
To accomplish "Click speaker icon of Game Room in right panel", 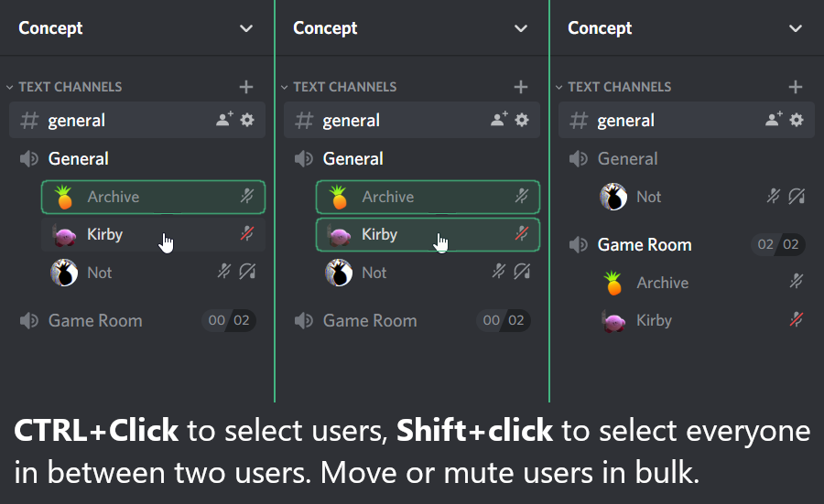I will 578,244.
